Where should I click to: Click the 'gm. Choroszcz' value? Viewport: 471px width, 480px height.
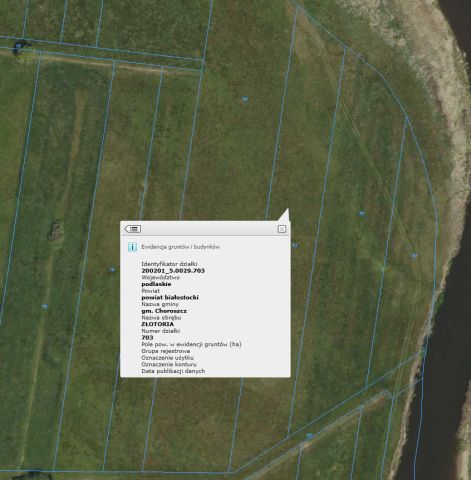point(164,311)
